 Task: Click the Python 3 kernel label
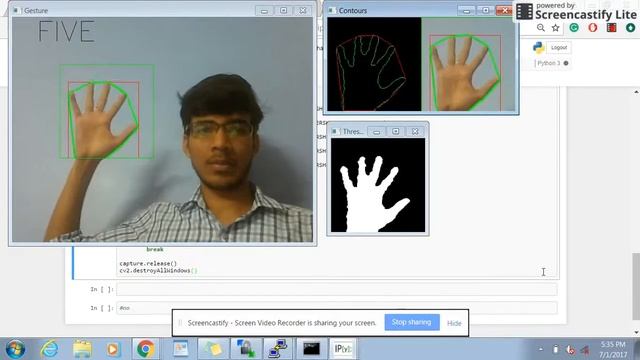549,63
